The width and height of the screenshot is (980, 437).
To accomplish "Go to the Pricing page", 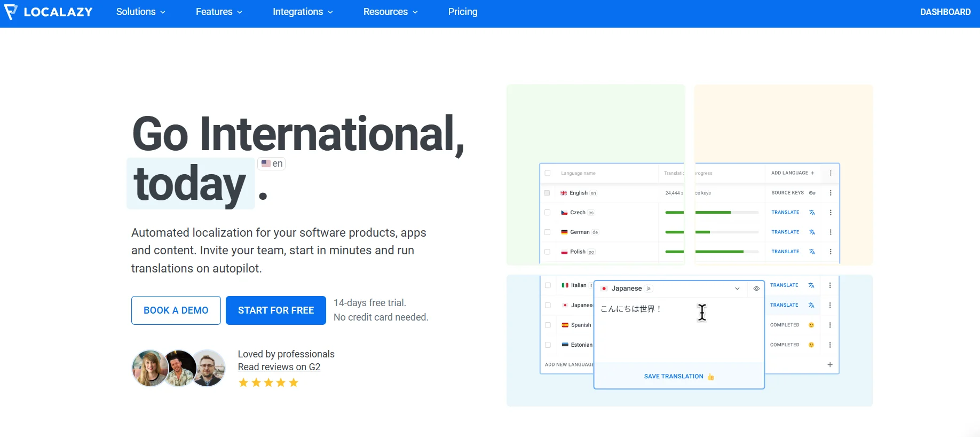I will (463, 12).
